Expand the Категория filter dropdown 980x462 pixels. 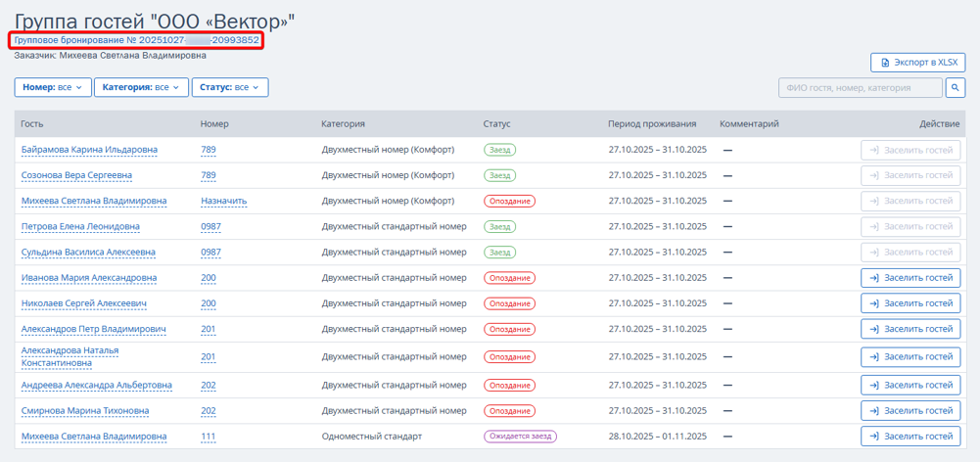(141, 88)
